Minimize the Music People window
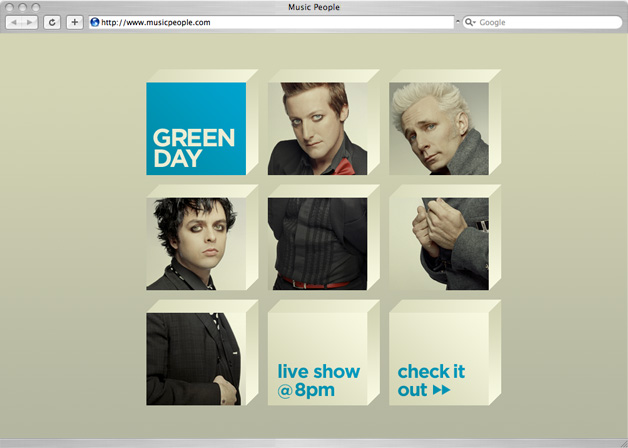The width and height of the screenshot is (628, 448). point(22,7)
